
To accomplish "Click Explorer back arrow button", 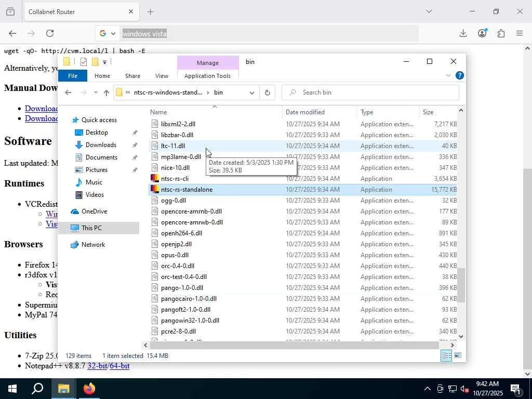I will pos(68,92).
